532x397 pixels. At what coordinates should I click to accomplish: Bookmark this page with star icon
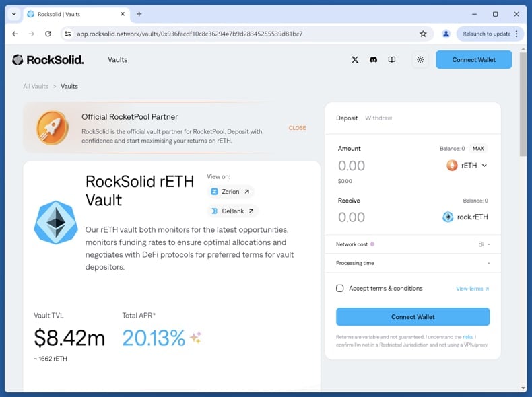(x=423, y=34)
